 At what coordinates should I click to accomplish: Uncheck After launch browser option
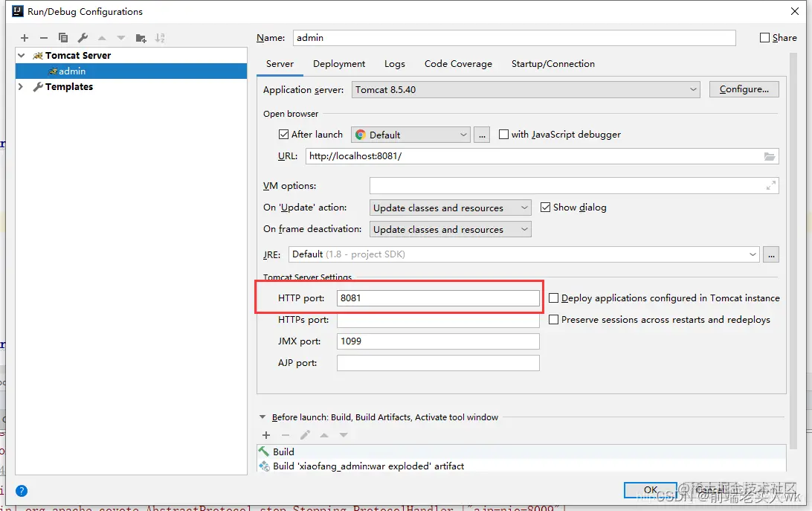283,134
